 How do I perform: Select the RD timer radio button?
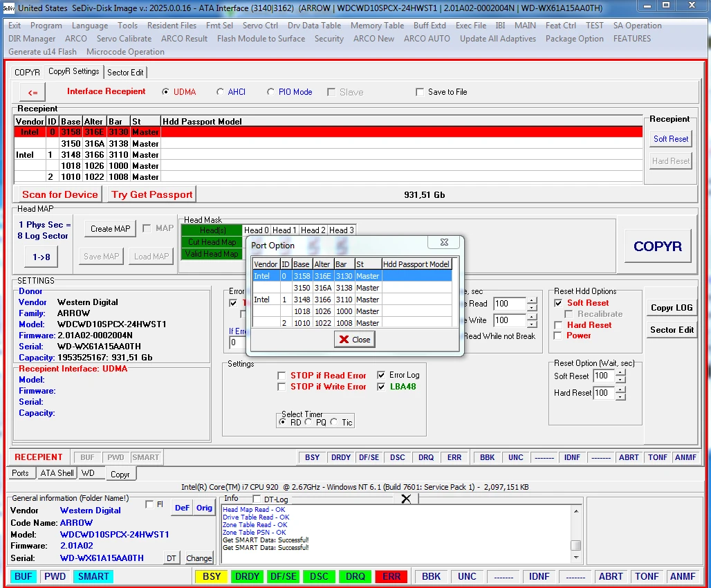283,423
